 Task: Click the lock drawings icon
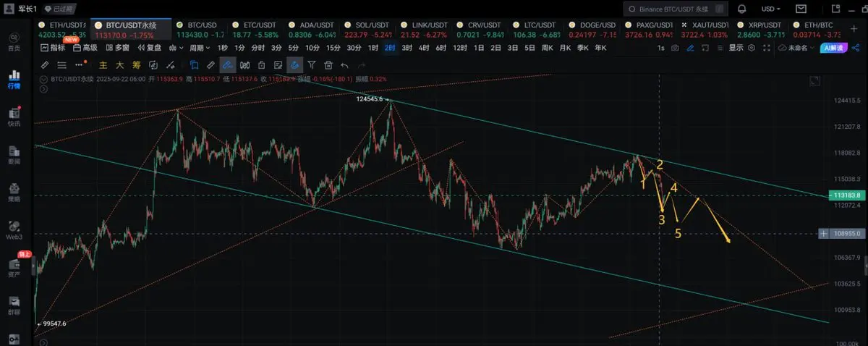point(261,64)
